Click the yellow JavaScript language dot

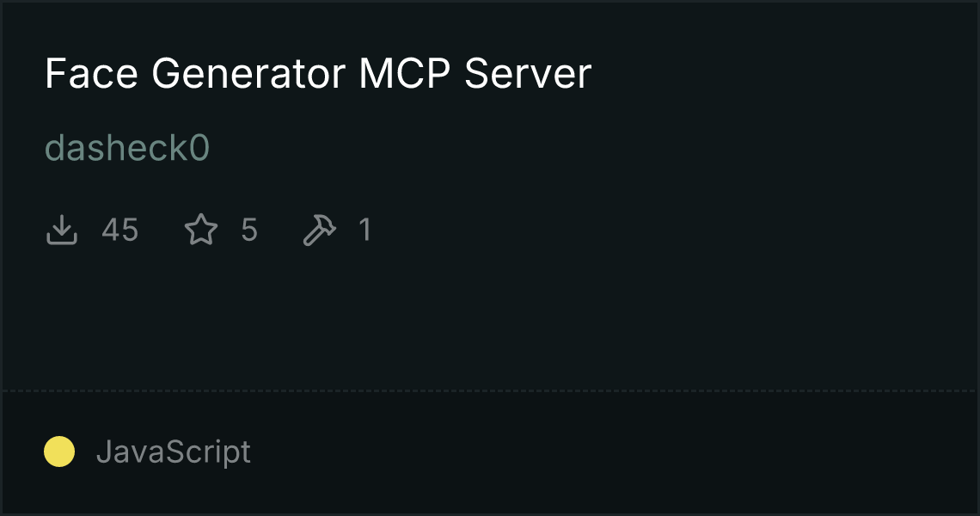(x=59, y=451)
